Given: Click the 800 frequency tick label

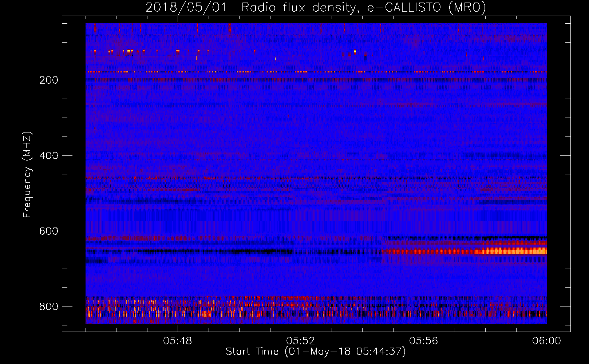Looking at the screenshot, I should pyautogui.click(x=48, y=306).
